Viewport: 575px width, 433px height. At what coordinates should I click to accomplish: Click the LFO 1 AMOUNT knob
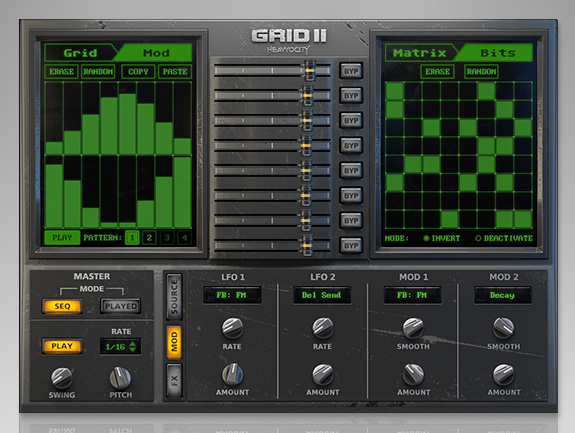[232, 374]
